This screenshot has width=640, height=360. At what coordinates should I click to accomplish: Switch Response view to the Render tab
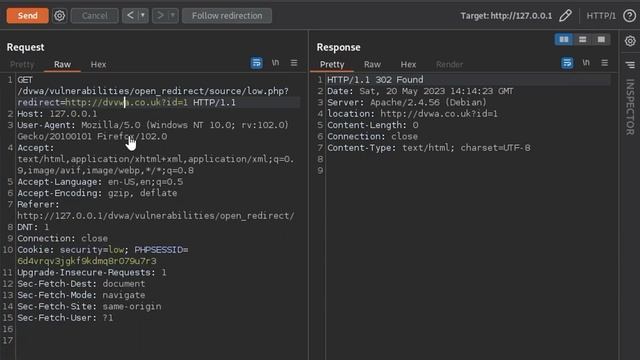pos(449,64)
